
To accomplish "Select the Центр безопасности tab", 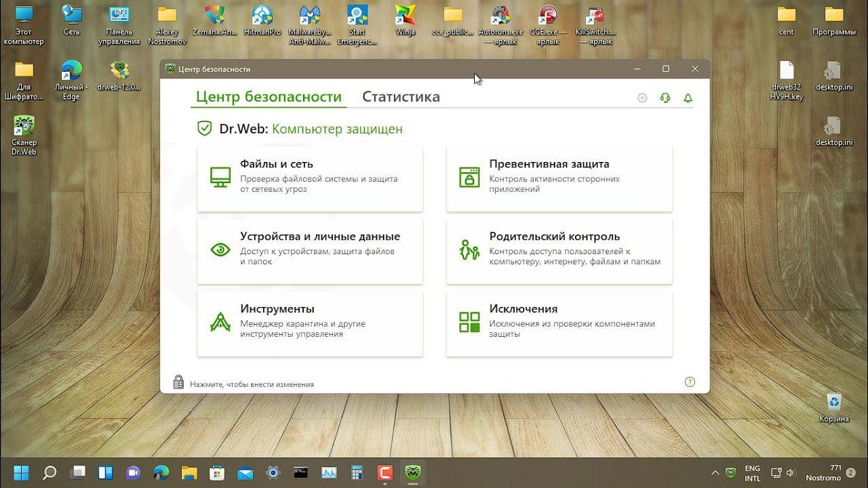I will point(269,97).
